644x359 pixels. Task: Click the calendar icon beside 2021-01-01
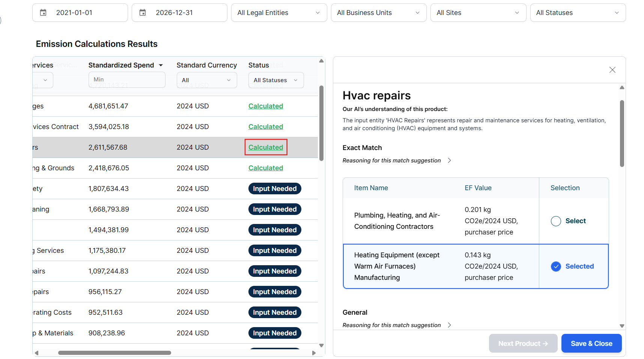43,13
